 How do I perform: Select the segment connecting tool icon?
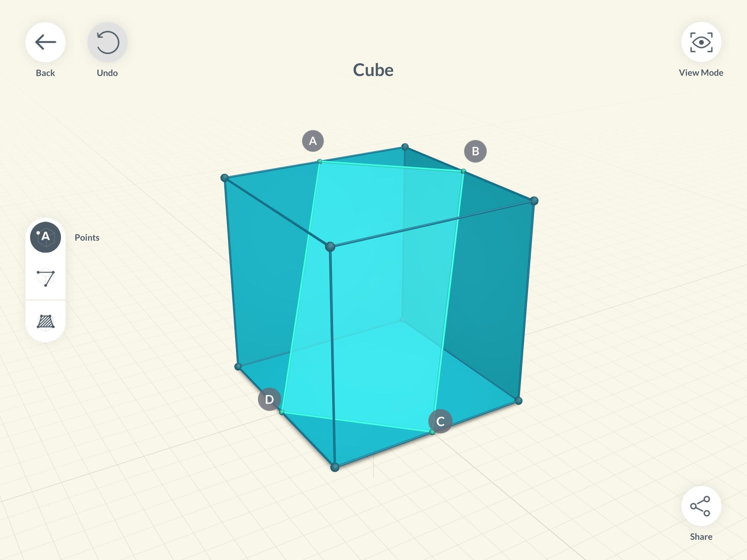[x=46, y=278]
